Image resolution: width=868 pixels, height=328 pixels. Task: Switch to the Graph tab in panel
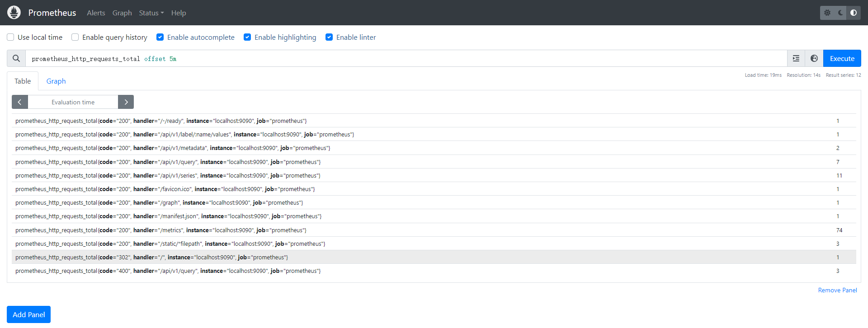pyautogui.click(x=56, y=81)
